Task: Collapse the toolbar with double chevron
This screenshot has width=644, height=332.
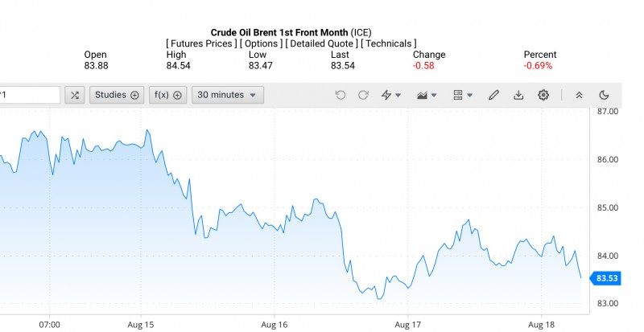Action: 579,95
